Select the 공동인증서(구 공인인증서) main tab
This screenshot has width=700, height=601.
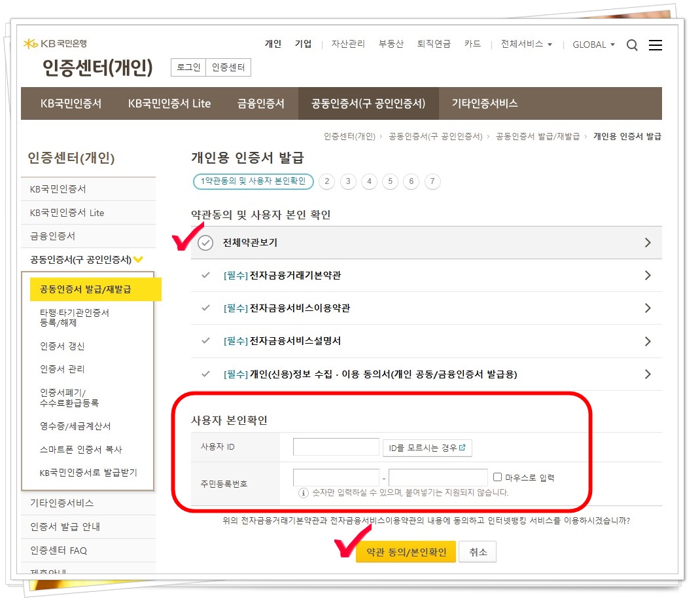pos(368,103)
